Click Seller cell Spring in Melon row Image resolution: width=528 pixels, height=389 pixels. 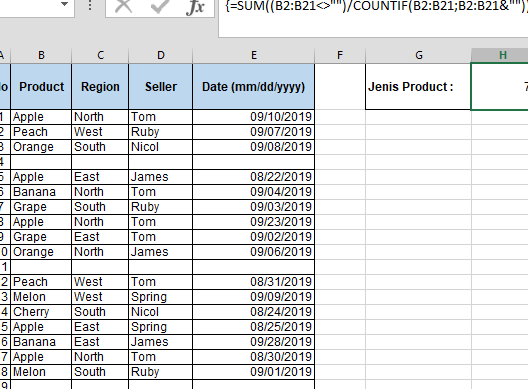161,297
